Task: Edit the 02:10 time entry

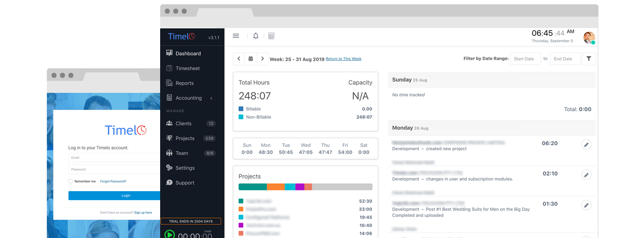Action: (586, 174)
